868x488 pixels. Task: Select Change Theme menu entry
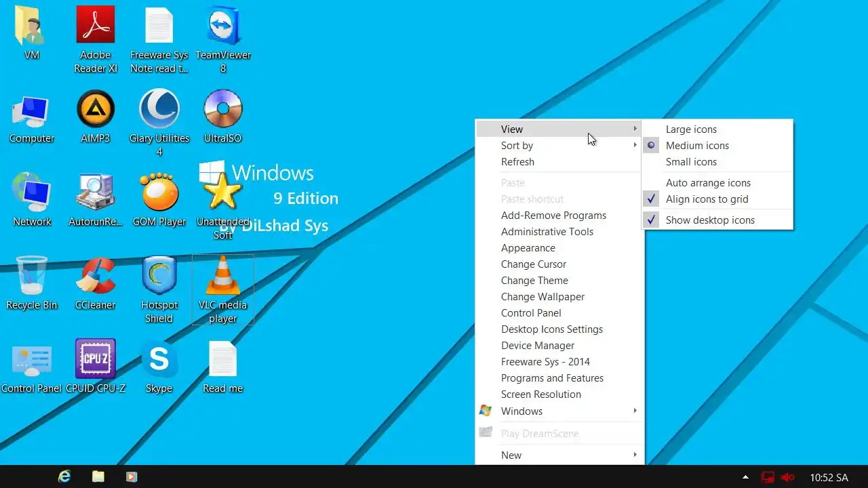tap(559, 281)
